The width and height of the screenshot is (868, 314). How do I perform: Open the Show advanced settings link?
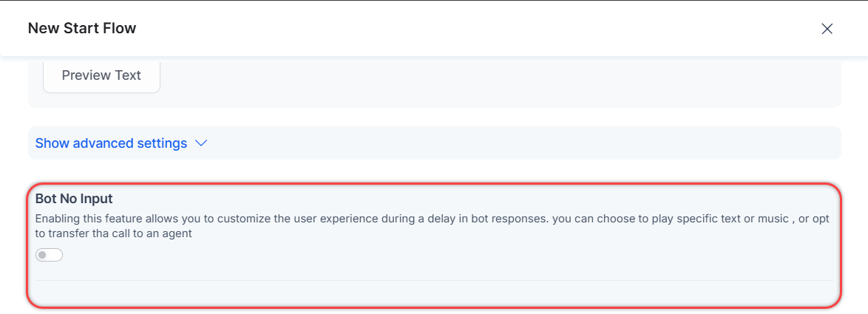point(111,143)
